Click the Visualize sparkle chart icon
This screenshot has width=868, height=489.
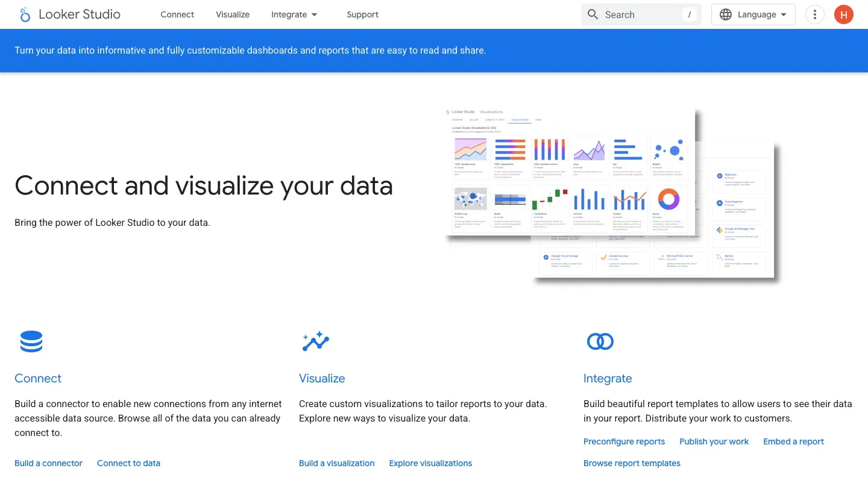(x=316, y=341)
